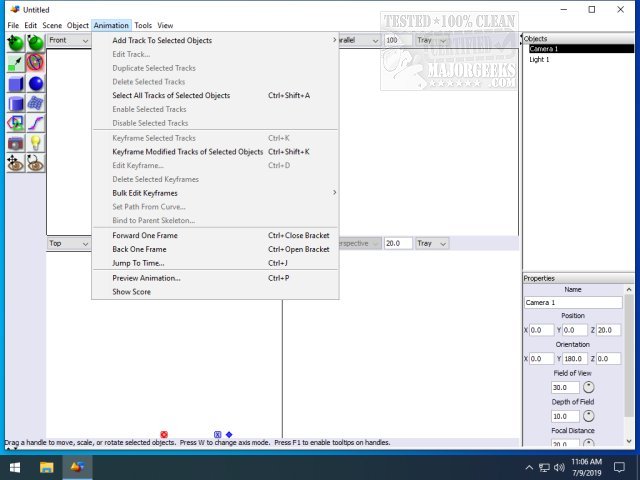Select the Create Light bulb tool
Image resolution: width=640 pixels, height=480 pixels.
[36, 143]
